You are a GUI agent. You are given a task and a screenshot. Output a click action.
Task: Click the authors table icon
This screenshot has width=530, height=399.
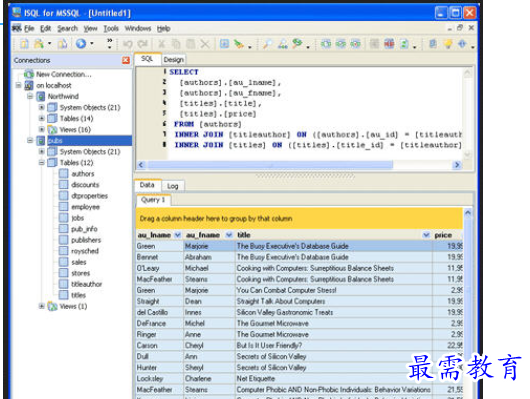coord(63,174)
